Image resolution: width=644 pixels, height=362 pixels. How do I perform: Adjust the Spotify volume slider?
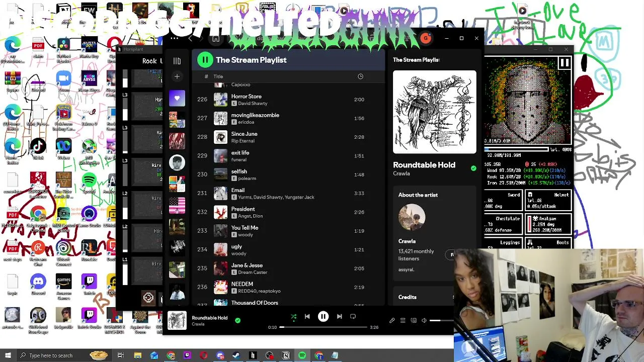[x=442, y=320]
